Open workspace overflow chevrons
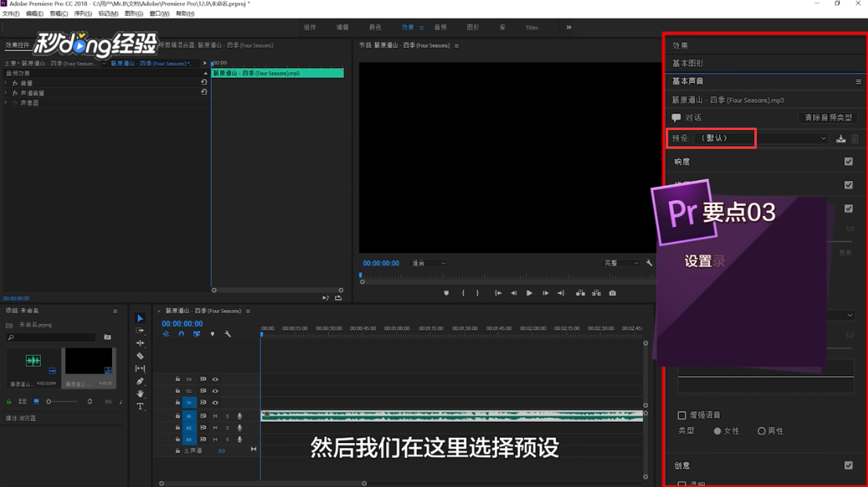This screenshot has height=487, width=868. [569, 27]
